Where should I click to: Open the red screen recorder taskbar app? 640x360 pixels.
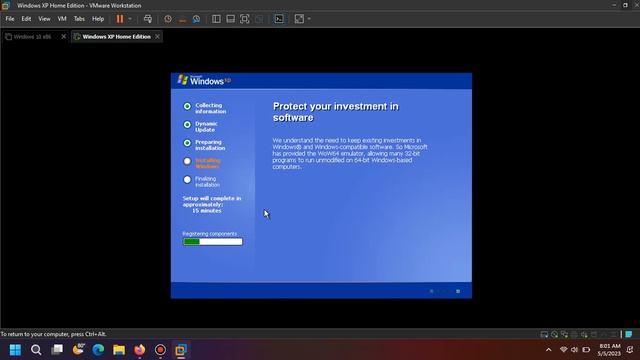pos(160,350)
